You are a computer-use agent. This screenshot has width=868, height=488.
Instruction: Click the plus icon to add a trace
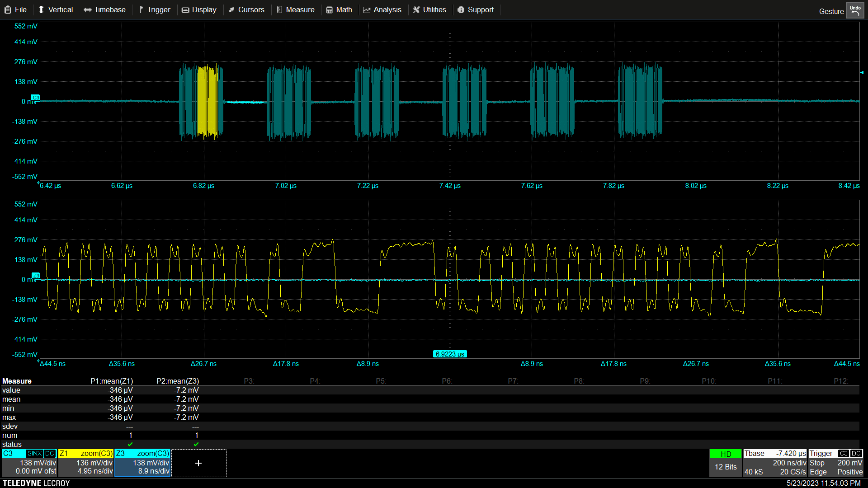point(198,463)
